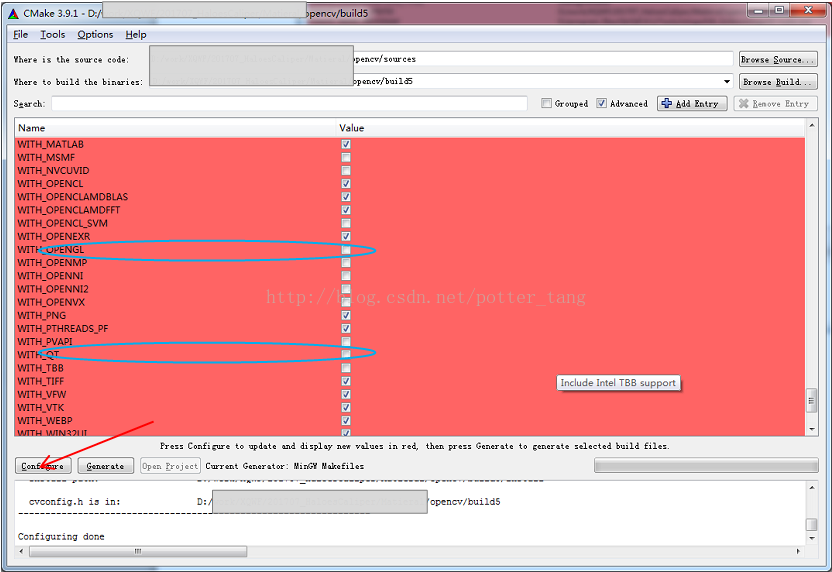Image resolution: width=832 pixels, height=572 pixels.
Task: Toggle the Grouped checkbox
Action: coord(546,103)
